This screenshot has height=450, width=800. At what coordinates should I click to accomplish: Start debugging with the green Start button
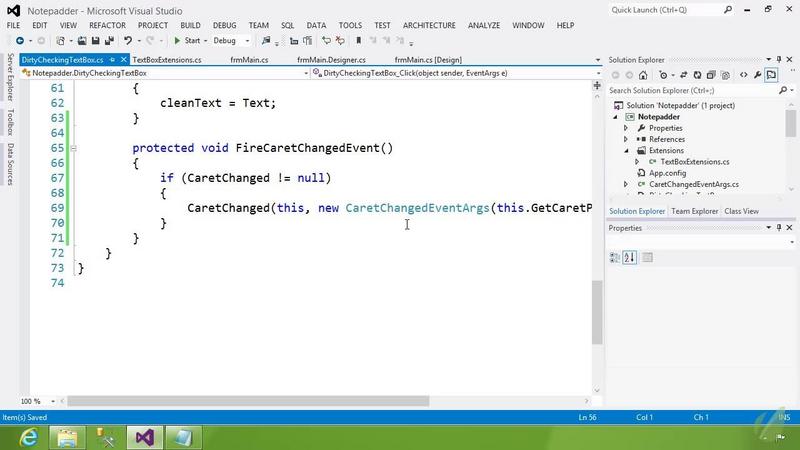point(187,40)
